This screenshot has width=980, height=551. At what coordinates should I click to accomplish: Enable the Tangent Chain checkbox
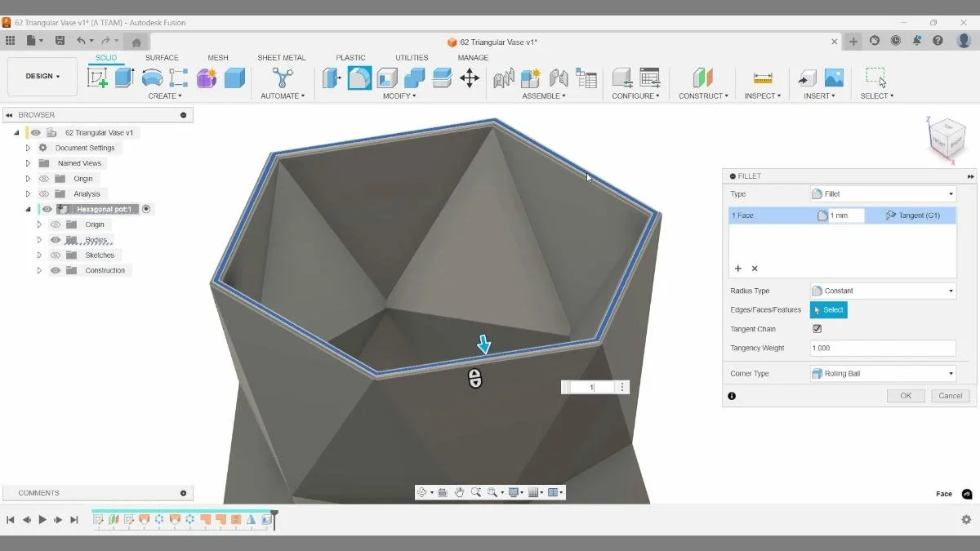pos(817,329)
